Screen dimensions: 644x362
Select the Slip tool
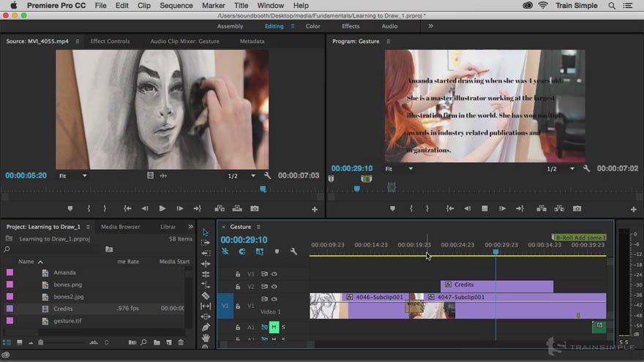pyautogui.click(x=206, y=306)
